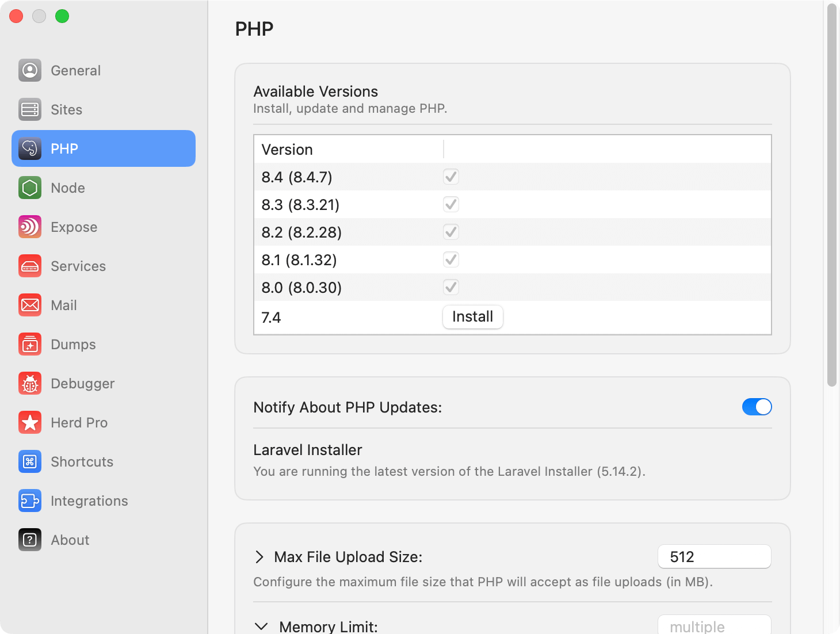Open the Debugger bug icon

click(29, 383)
